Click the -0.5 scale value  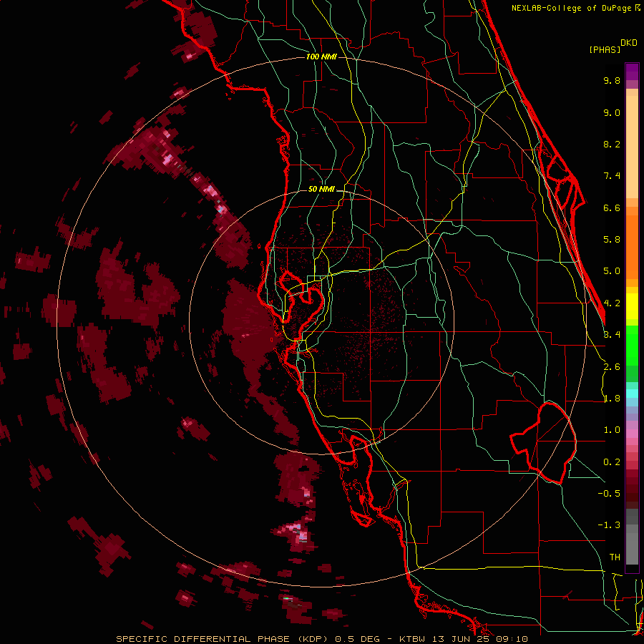(x=609, y=494)
